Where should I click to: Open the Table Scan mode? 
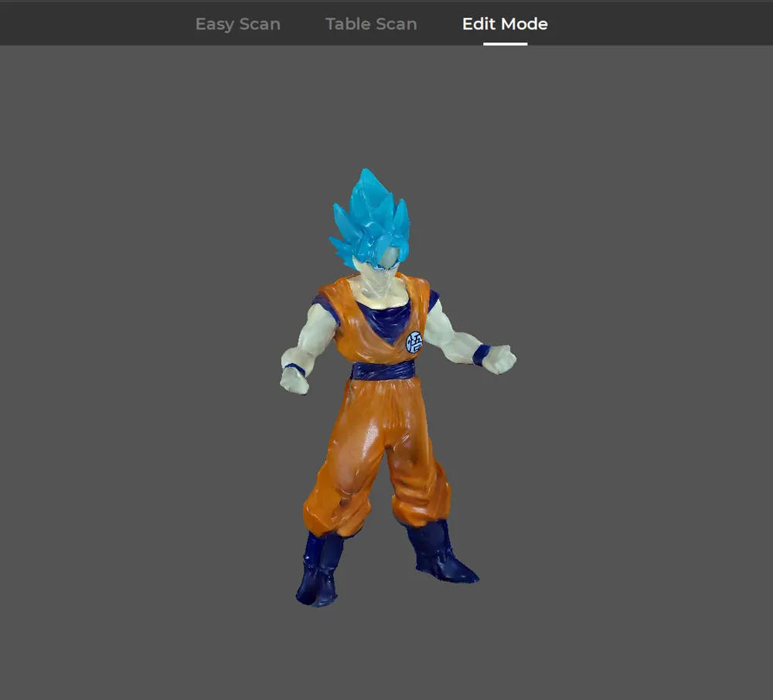point(371,23)
